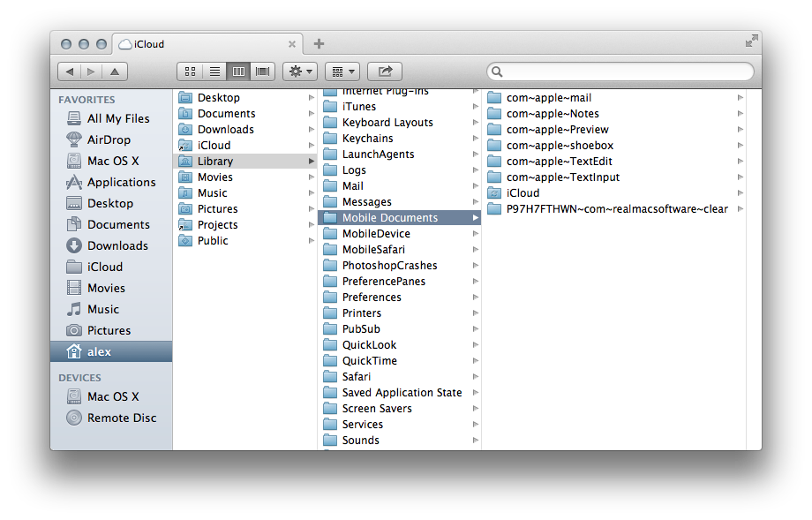Image resolution: width=812 pixels, height=520 pixels.
Task: Go forward with the right arrow button
Action: 91,72
